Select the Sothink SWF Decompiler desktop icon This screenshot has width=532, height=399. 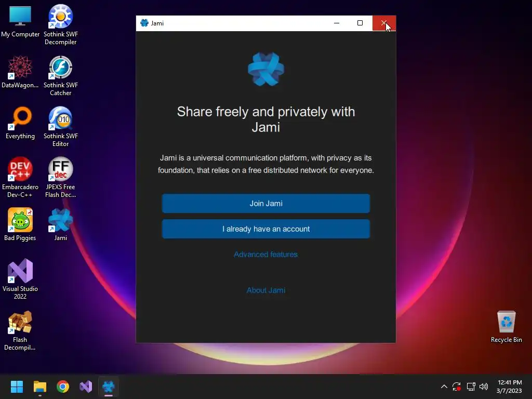point(60,25)
